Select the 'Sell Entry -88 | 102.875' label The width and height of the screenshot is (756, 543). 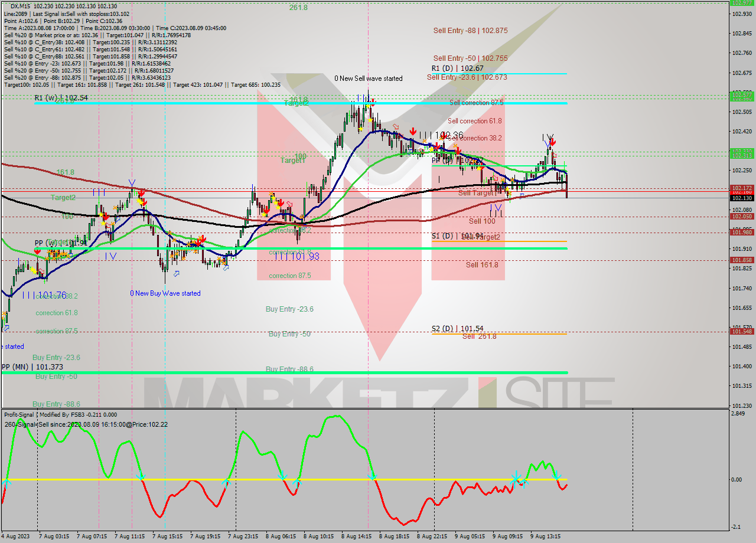pyautogui.click(x=470, y=31)
